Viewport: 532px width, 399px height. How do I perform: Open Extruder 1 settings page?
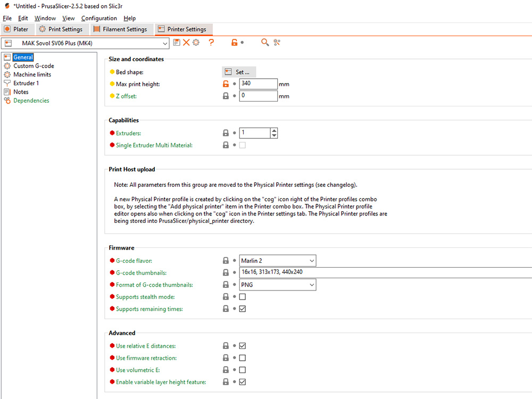(26, 83)
